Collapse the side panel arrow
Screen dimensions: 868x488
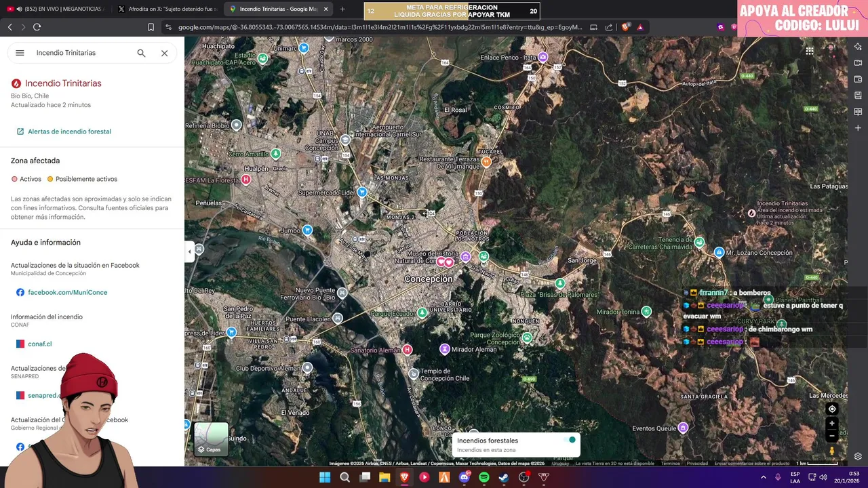190,251
